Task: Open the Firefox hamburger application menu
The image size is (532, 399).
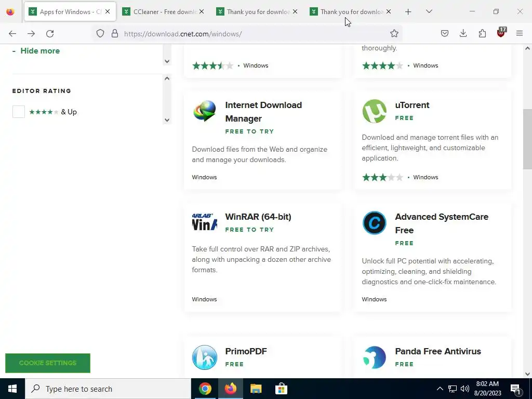Action: point(520,33)
